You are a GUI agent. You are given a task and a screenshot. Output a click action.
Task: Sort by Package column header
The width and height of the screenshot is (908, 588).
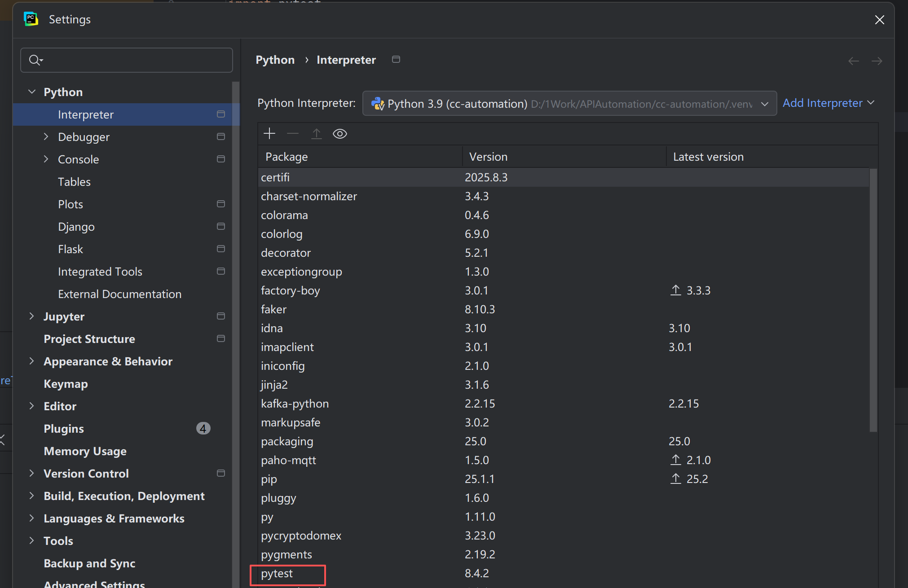point(360,157)
